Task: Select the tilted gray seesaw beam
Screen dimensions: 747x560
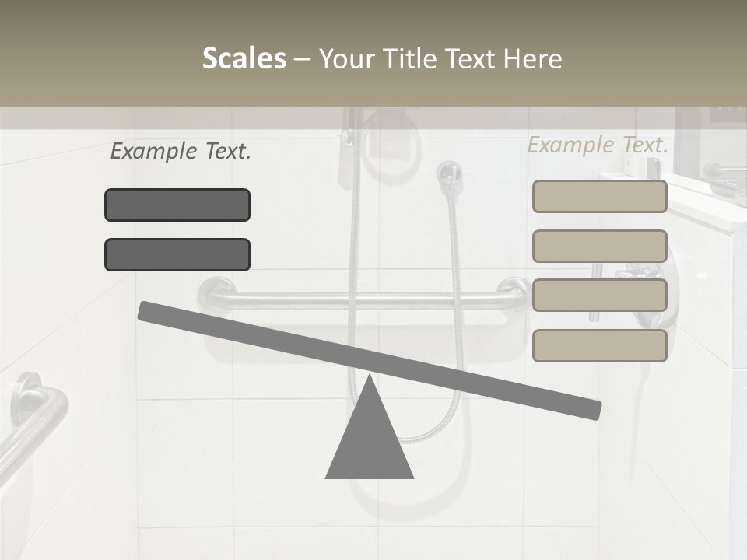Action: (x=369, y=360)
